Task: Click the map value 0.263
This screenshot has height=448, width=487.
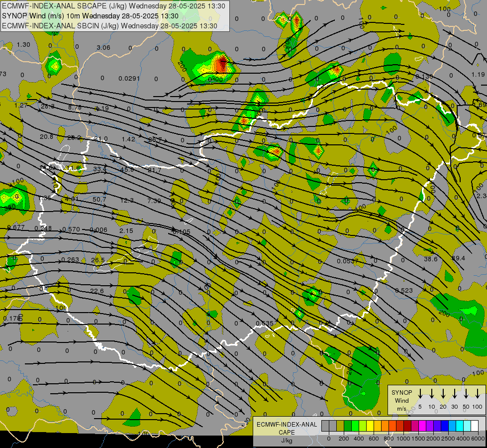Action: point(70,260)
